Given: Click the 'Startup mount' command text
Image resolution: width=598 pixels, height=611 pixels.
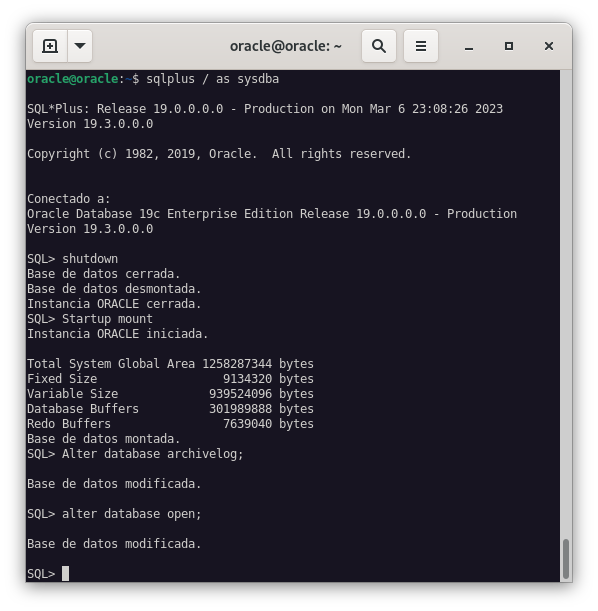Looking at the screenshot, I should click(x=107, y=319).
